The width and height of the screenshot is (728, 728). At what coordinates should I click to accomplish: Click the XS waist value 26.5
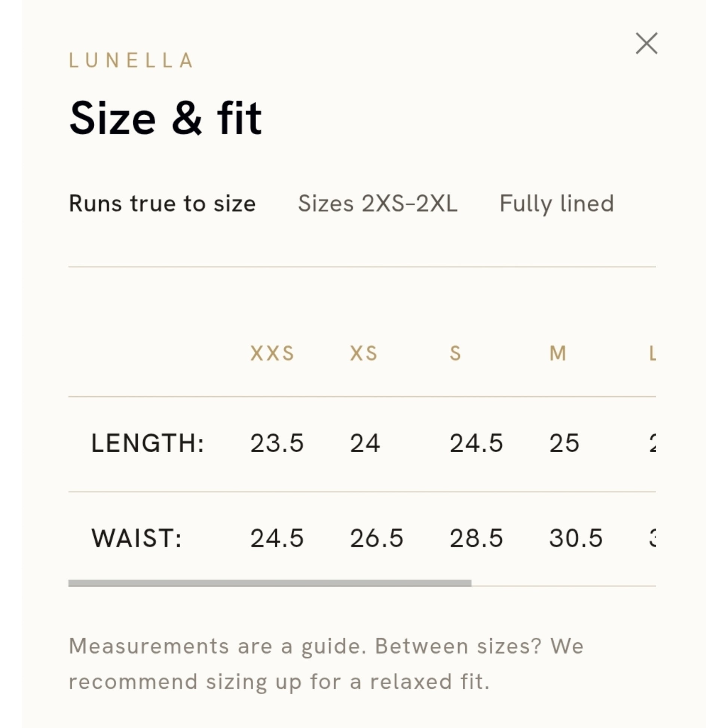(x=376, y=538)
